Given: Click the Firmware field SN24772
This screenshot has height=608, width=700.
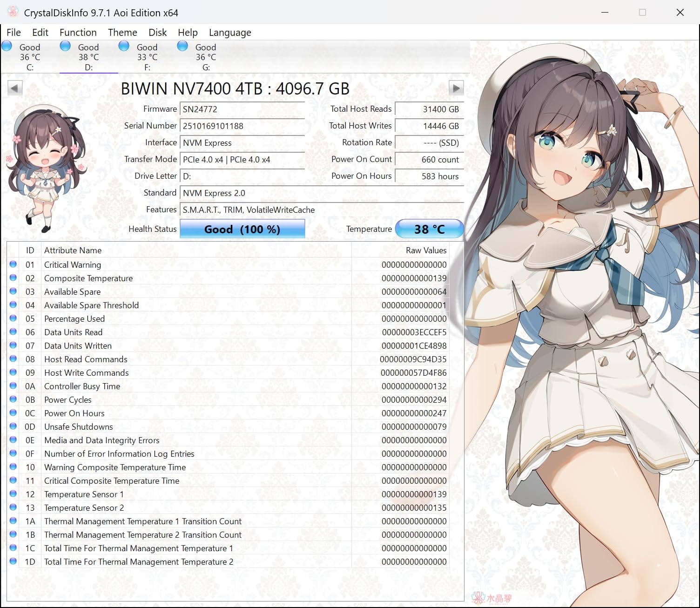Looking at the screenshot, I should [x=242, y=109].
